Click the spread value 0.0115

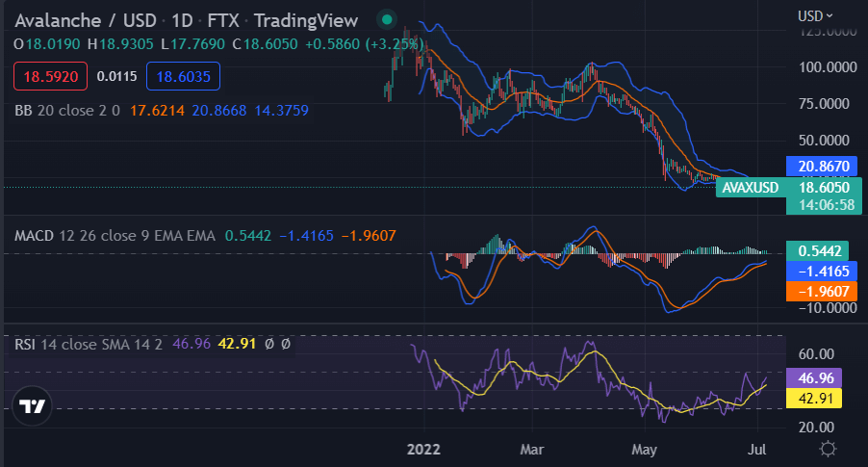tap(116, 76)
